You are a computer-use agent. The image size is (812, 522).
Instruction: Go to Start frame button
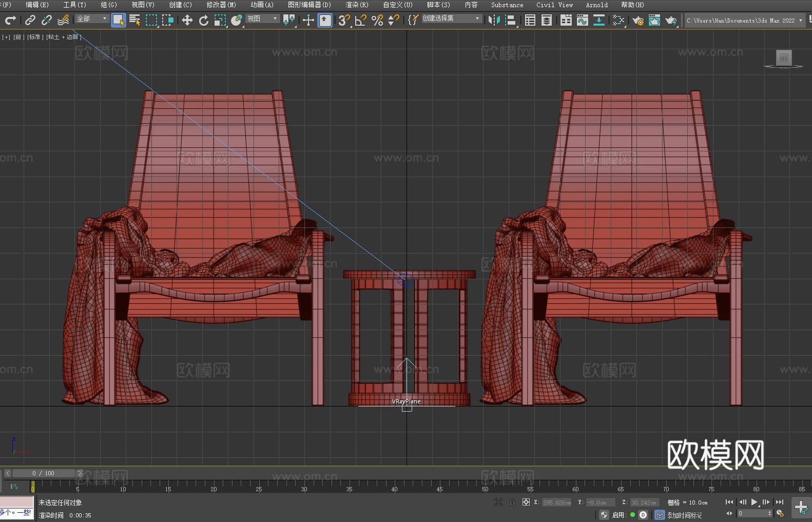point(729,502)
